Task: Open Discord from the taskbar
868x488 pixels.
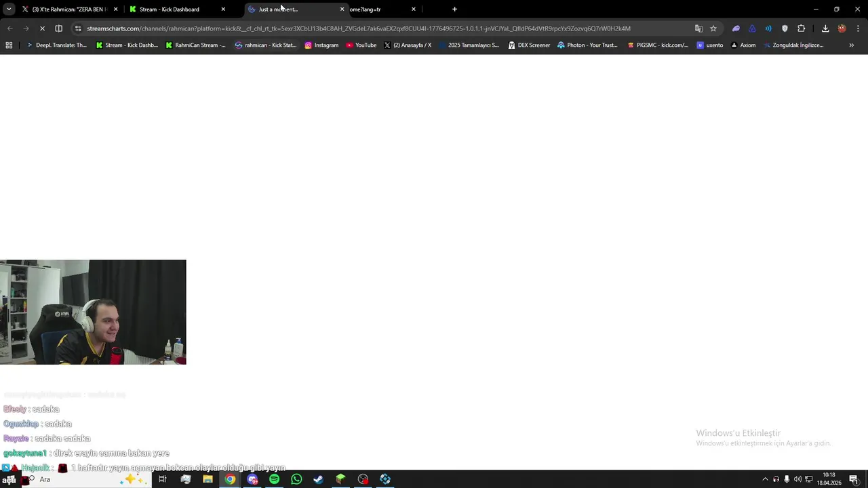Action: tap(252, 479)
